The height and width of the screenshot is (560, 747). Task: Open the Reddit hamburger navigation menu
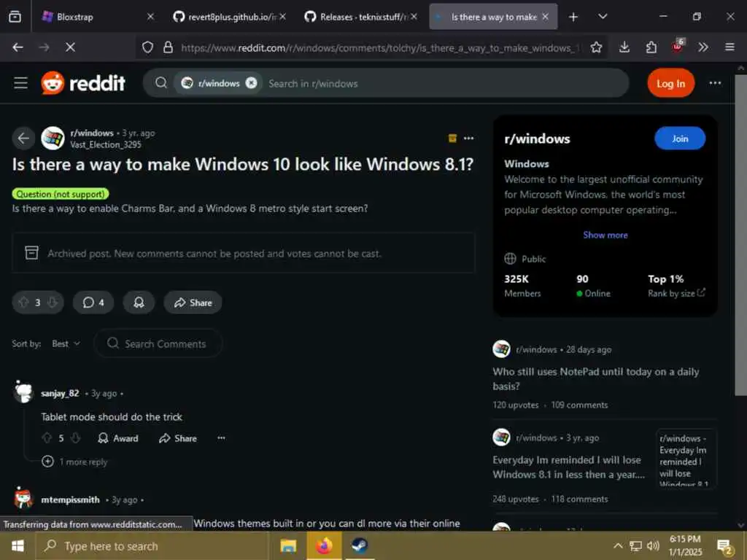point(20,83)
